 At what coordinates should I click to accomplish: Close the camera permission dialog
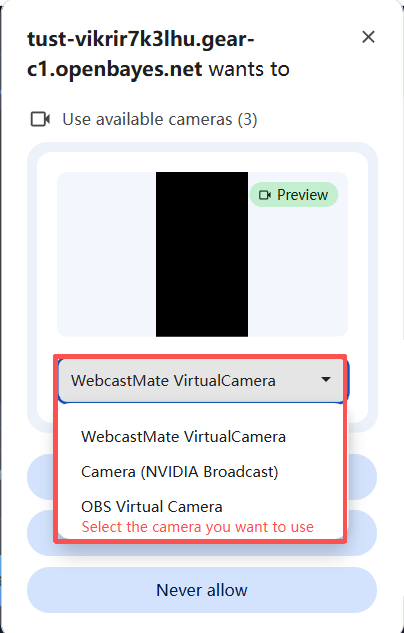(368, 37)
